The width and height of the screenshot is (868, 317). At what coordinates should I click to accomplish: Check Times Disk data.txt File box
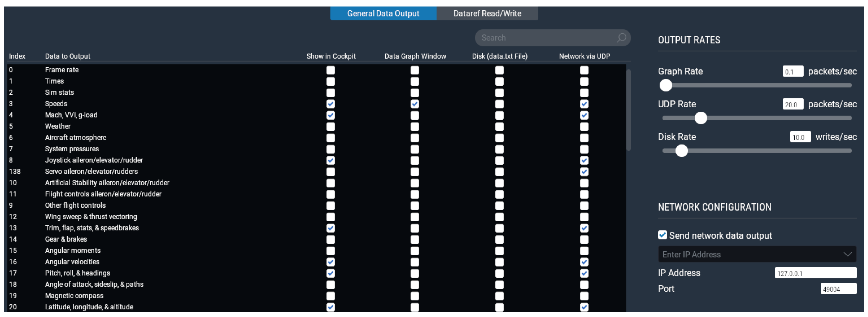[500, 82]
